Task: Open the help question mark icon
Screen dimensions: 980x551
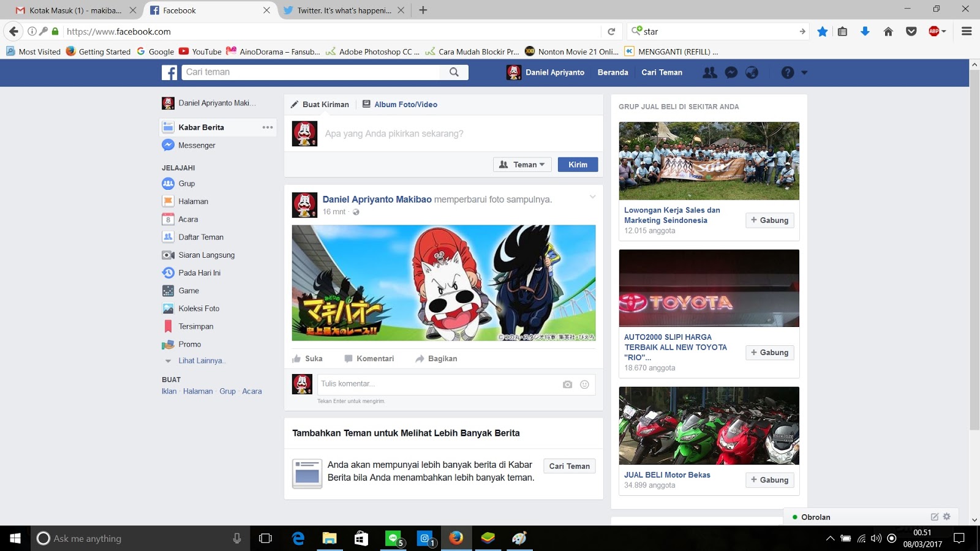Action: 788,72
